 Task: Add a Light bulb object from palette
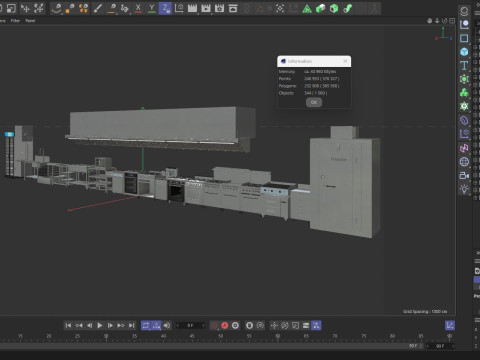pos(464,189)
